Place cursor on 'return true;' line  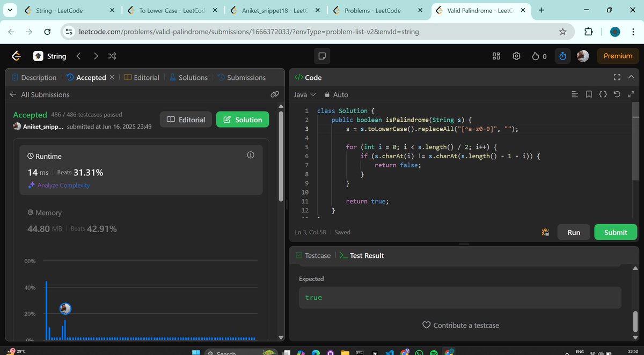[367, 201]
